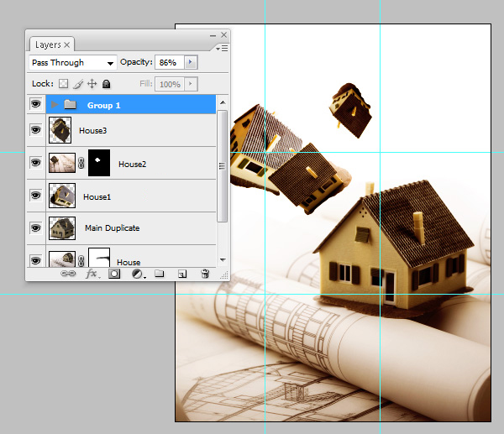
Task: Click layers list scroll down arrow
Action: pyautogui.click(x=223, y=259)
